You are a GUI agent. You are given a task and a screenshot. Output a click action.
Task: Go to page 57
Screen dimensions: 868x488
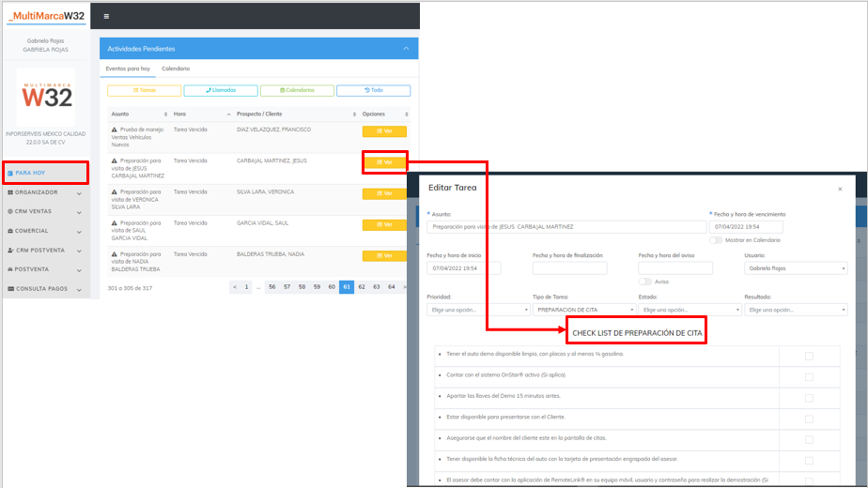(x=287, y=287)
